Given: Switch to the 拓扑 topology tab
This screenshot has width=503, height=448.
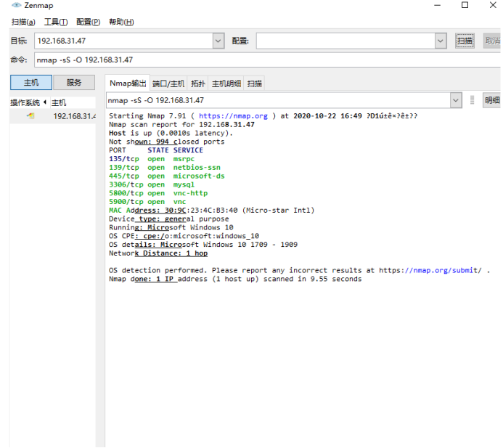Looking at the screenshot, I should click(197, 84).
